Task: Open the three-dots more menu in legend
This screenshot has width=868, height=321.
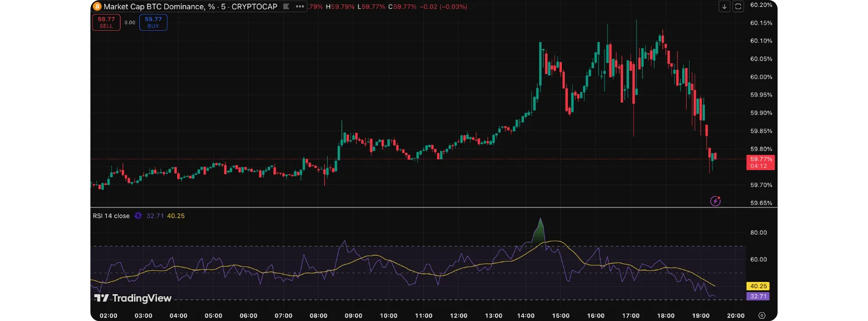Action: click(300, 6)
